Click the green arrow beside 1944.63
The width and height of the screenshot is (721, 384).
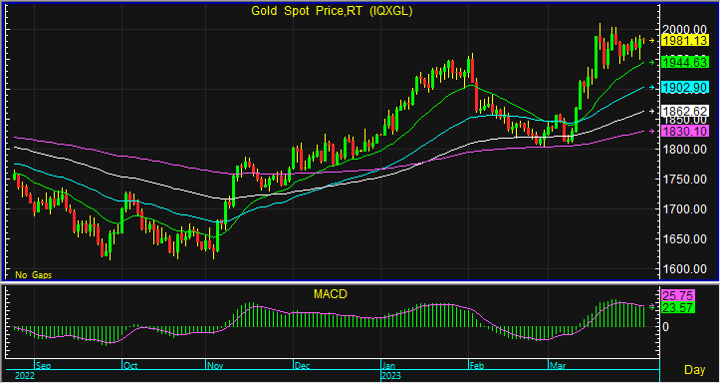pyautogui.click(x=652, y=63)
